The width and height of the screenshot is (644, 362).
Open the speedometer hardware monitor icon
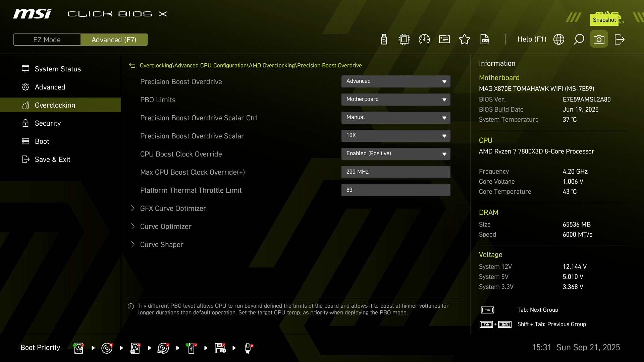click(x=424, y=40)
